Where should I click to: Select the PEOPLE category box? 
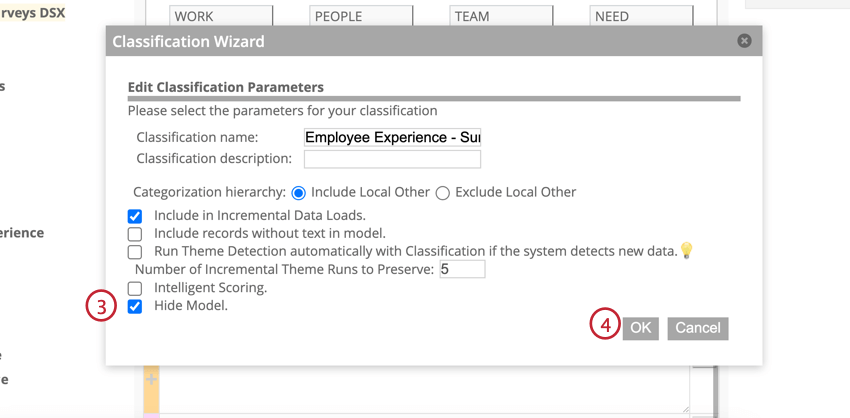tap(362, 16)
